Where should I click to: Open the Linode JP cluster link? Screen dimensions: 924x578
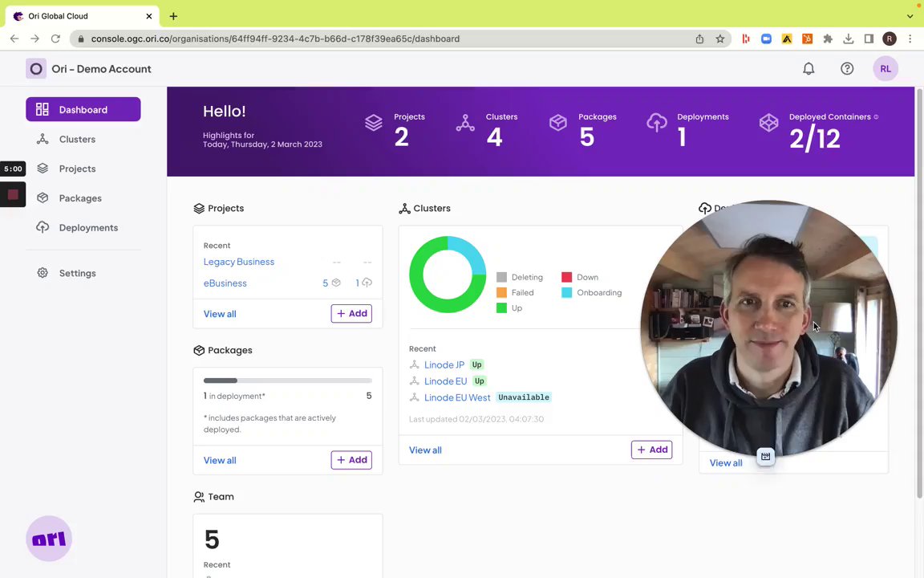(x=444, y=364)
